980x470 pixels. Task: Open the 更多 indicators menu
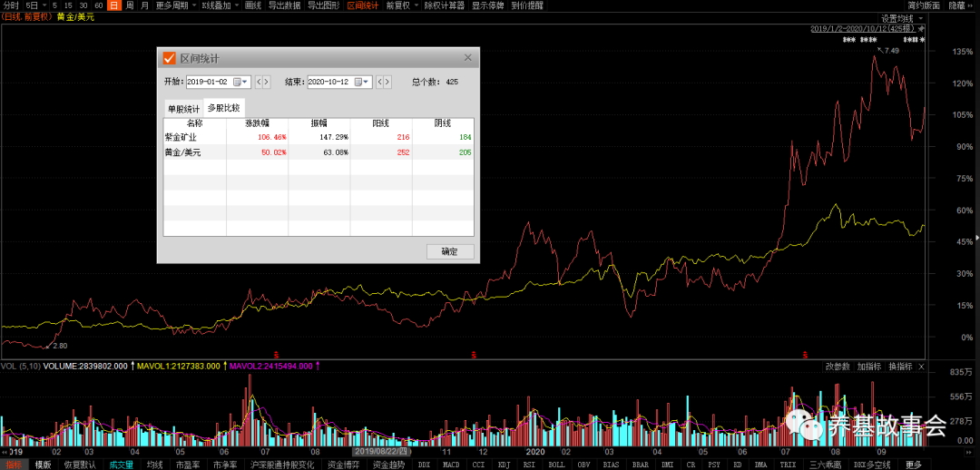point(913,465)
